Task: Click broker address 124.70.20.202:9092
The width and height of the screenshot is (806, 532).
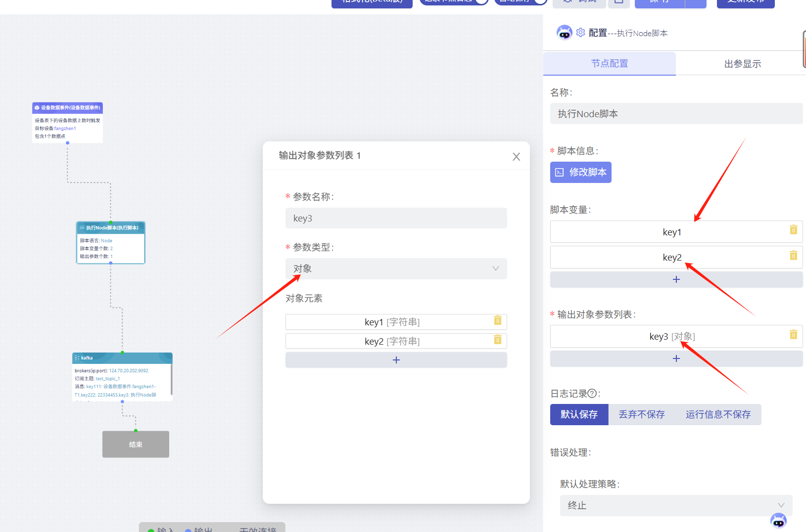Action: click(x=129, y=371)
